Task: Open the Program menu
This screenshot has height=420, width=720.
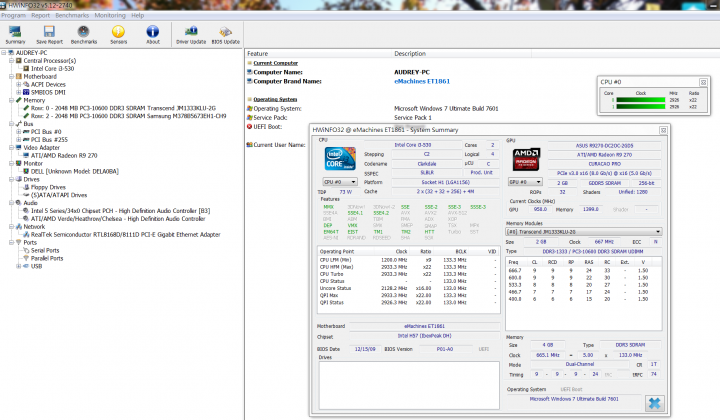Action: [13, 15]
